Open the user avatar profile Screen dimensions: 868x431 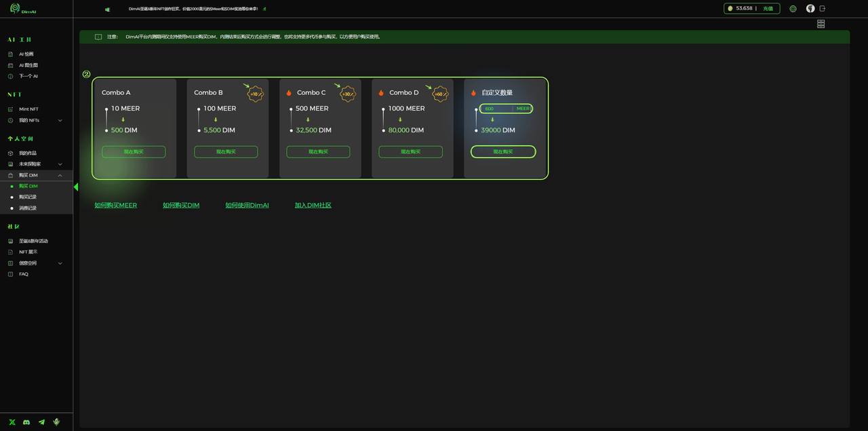810,9
